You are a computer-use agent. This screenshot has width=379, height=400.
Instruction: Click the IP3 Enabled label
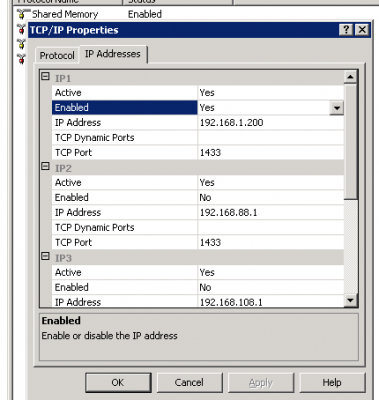point(72,287)
